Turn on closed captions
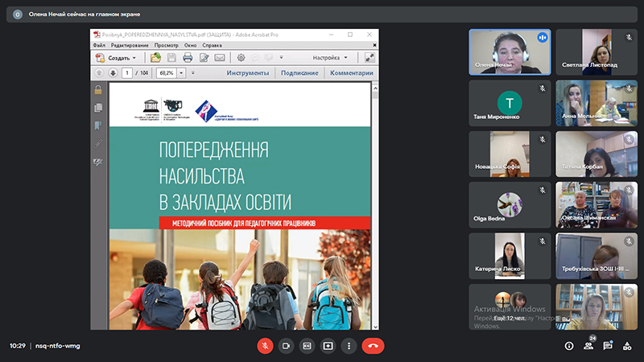This screenshot has width=644, height=362. (307, 346)
